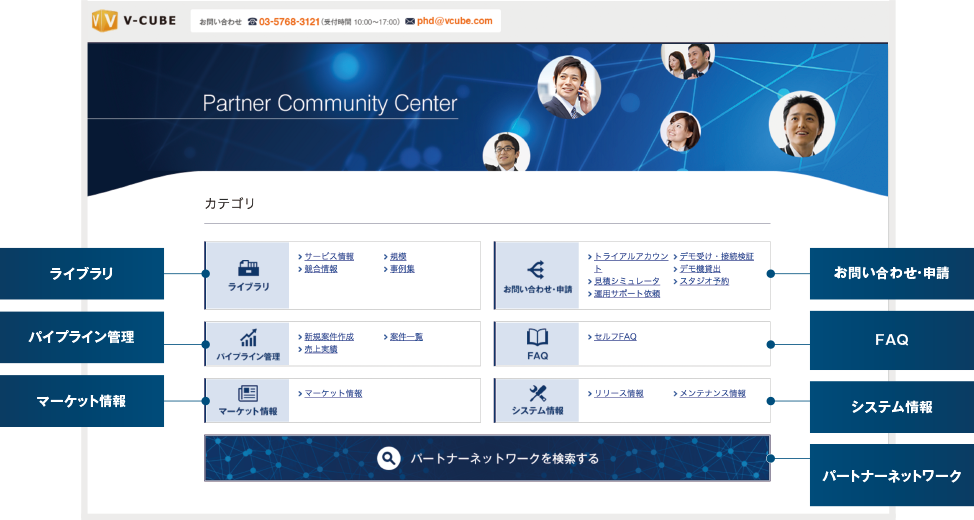
Task: Open the underlined マーケット情報 link
Action: pyautogui.click(x=334, y=393)
